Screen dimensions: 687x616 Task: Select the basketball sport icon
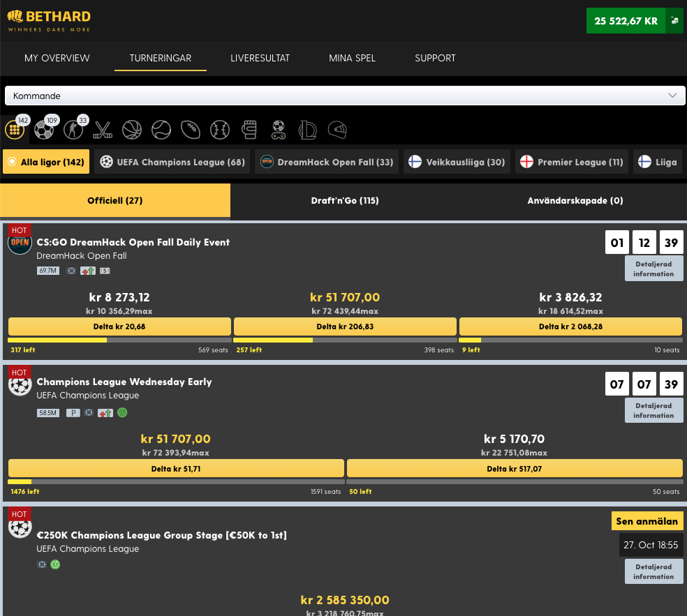(x=132, y=129)
